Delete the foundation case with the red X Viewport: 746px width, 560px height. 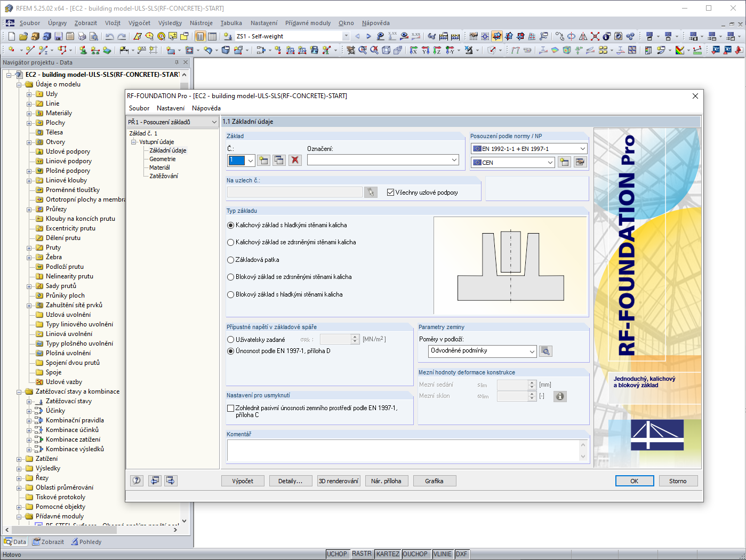tap(295, 160)
